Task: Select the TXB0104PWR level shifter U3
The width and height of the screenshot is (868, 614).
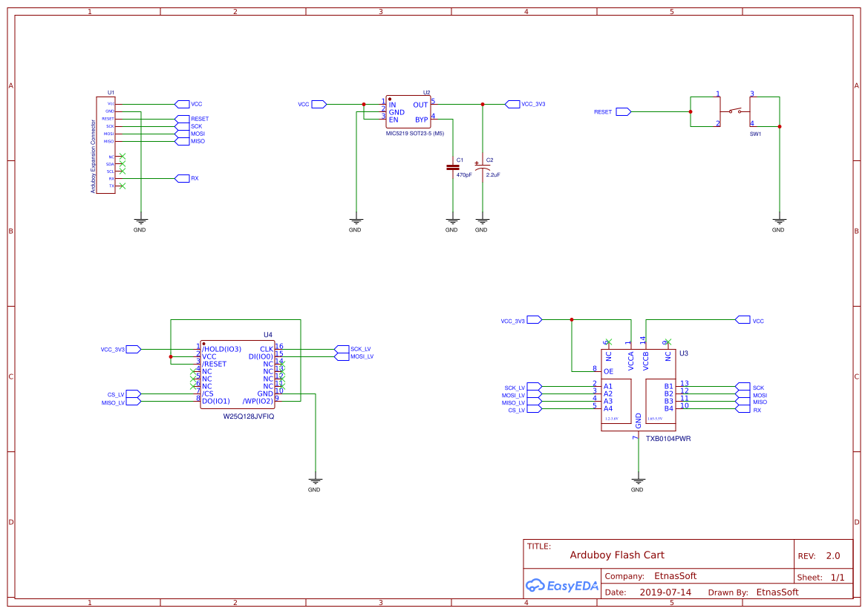Action: 639,391
